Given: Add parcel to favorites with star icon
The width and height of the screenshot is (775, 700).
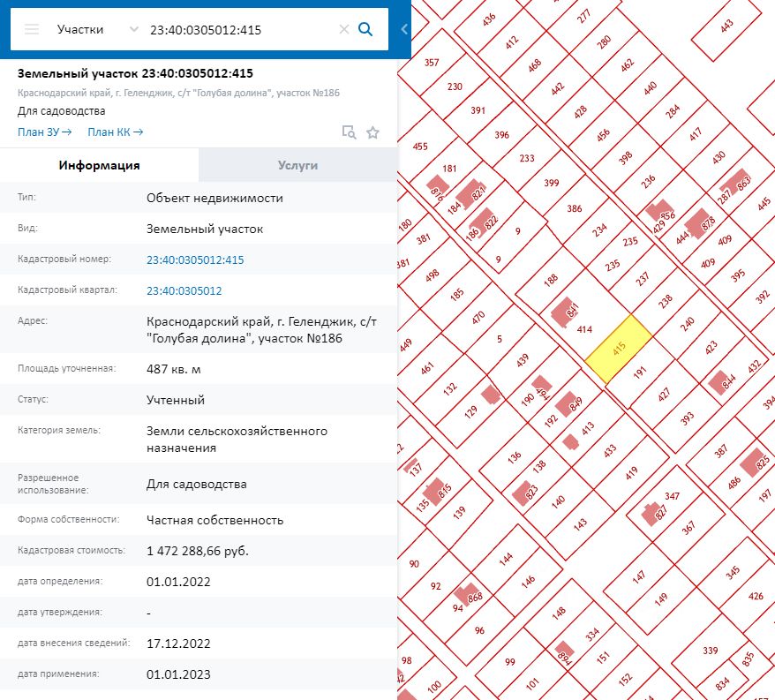Looking at the screenshot, I should pyautogui.click(x=372, y=132).
